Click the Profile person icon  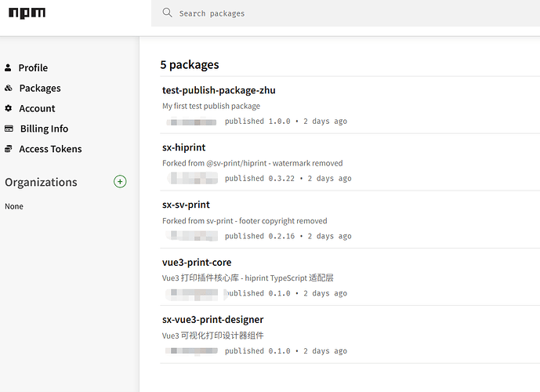click(x=9, y=68)
